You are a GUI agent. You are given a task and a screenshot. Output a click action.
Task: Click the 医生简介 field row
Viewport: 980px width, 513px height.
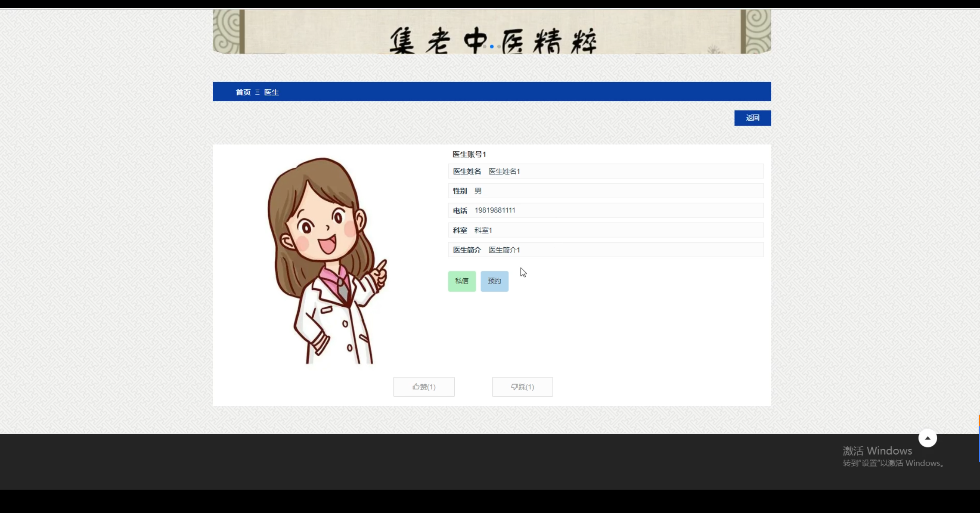click(606, 250)
